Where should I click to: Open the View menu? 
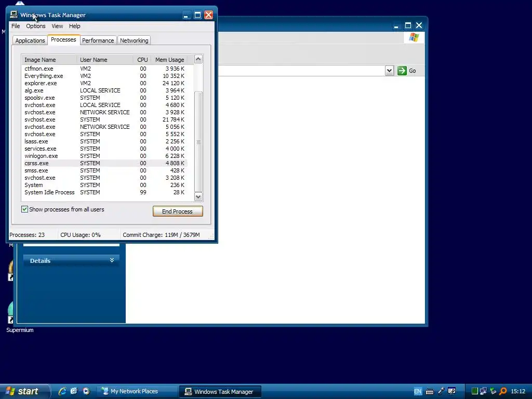[x=57, y=26]
